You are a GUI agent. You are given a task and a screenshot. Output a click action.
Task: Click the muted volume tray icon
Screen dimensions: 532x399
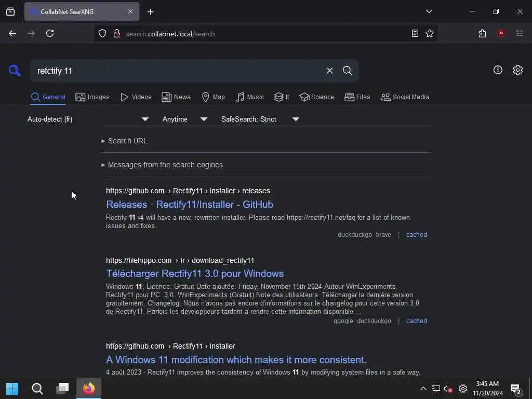pos(448,389)
